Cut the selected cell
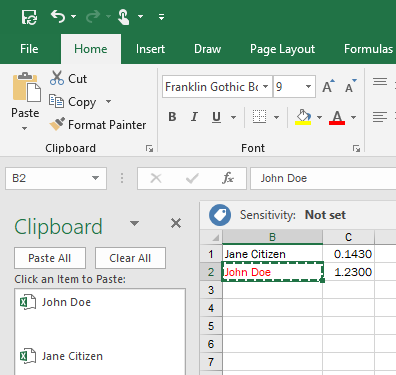Image resolution: width=396 pixels, height=375 pixels. [x=68, y=79]
